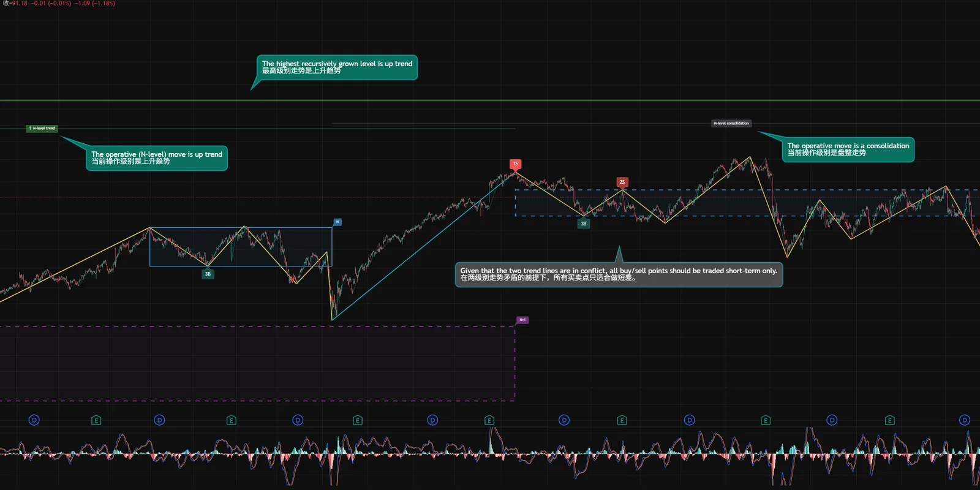Click the closing price value 91.18
The image size is (980, 490).
tap(20, 4)
